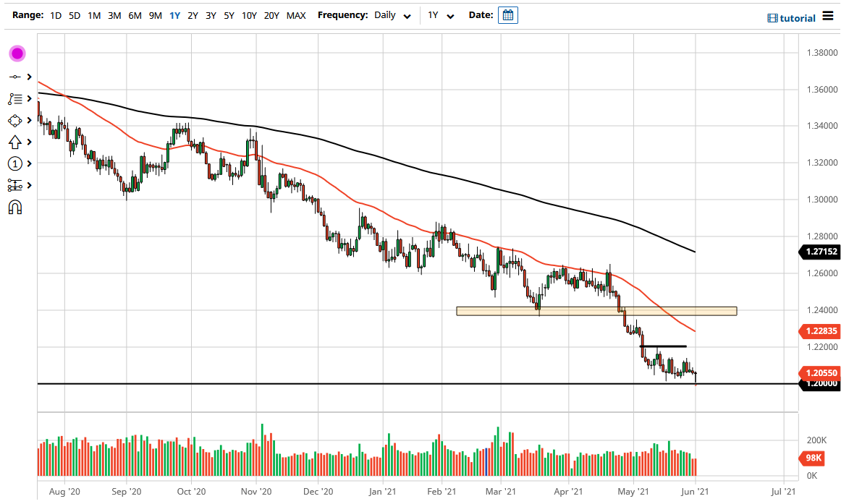Select the MAX range option
This screenshot has height=504, width=849.
295,14
